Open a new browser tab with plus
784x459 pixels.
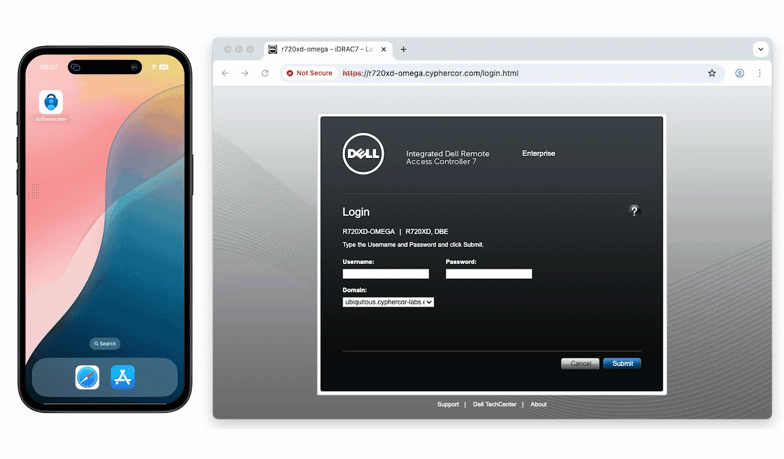click(x=404, y=49)
